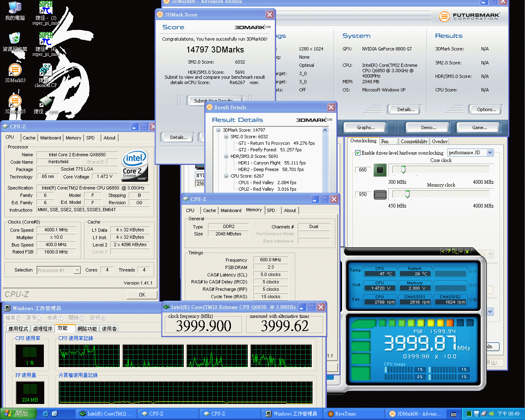Open the 檔案(F) menu in Task Manager

pos(13,318)
